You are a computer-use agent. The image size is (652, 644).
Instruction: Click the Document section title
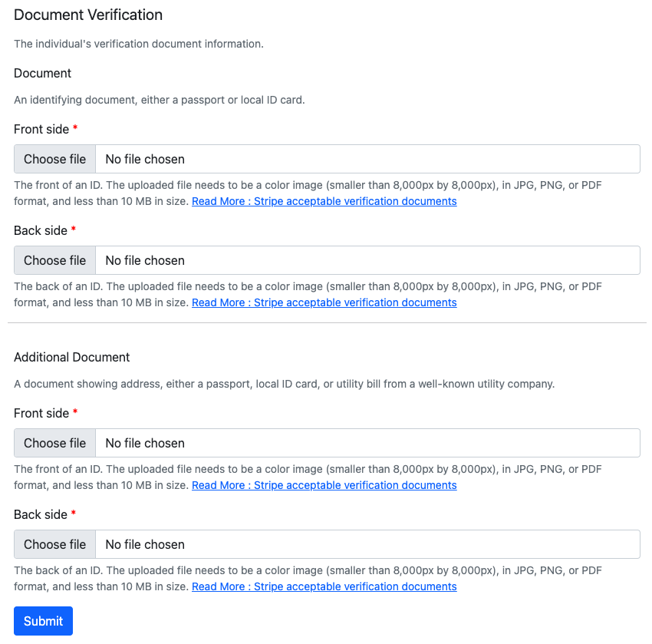[42, 73]
